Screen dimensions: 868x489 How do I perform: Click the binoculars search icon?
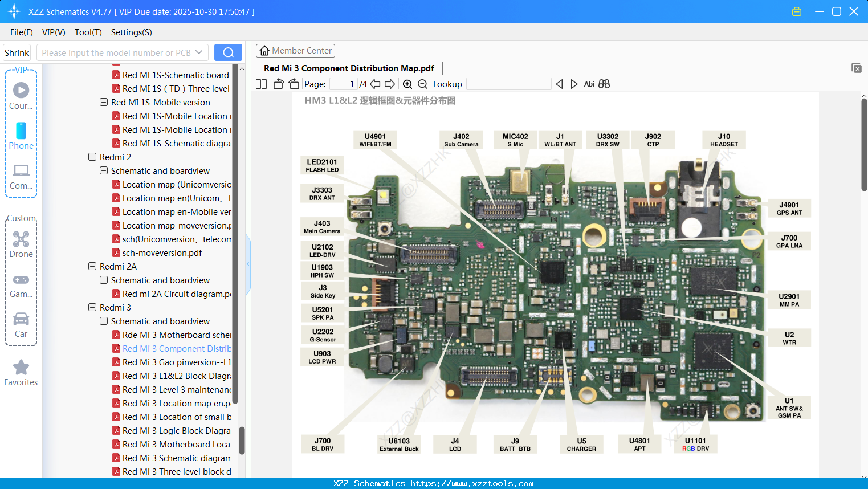(604, 84)
